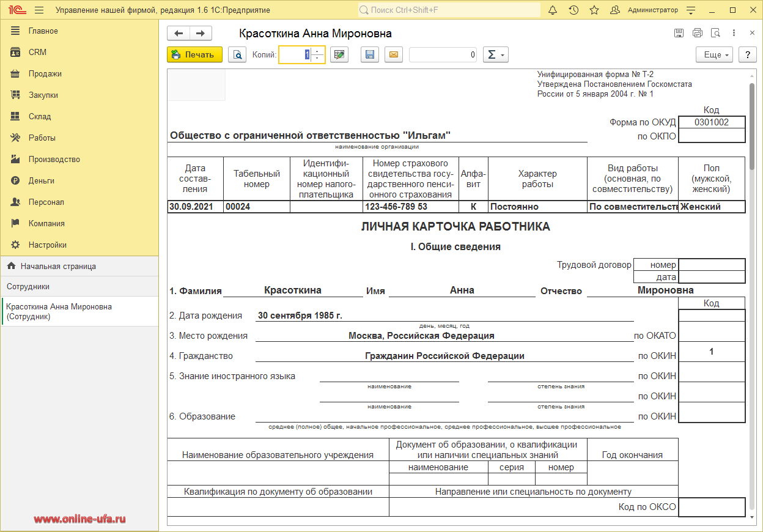The image size is (763, 532).
Task: Open the Деньги section
Action: [x=79, y=180]
